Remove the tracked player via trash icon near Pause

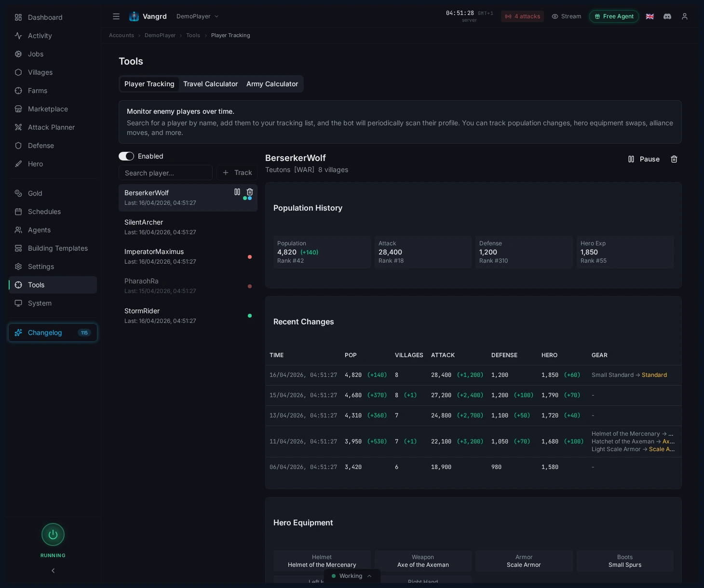674,159
